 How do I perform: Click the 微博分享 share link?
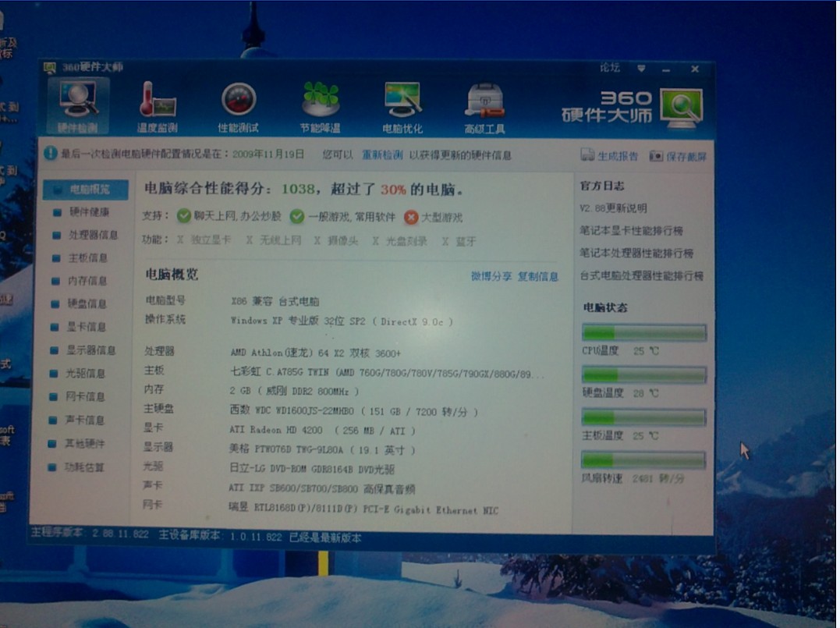click(x=491, y=276)
